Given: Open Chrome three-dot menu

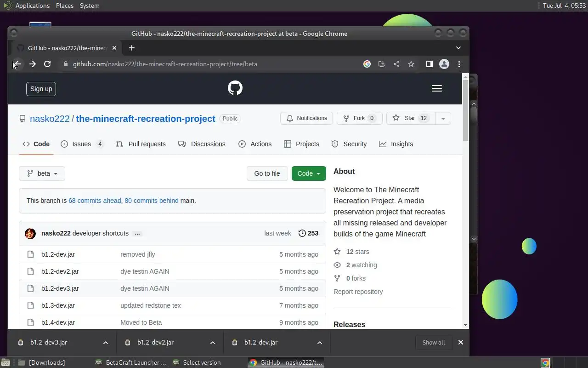Looking at the screenshot, I should click(459, 64).
